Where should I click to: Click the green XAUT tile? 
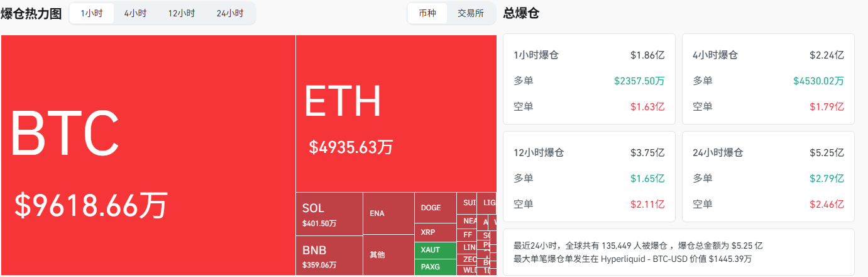tap(435, 250)
